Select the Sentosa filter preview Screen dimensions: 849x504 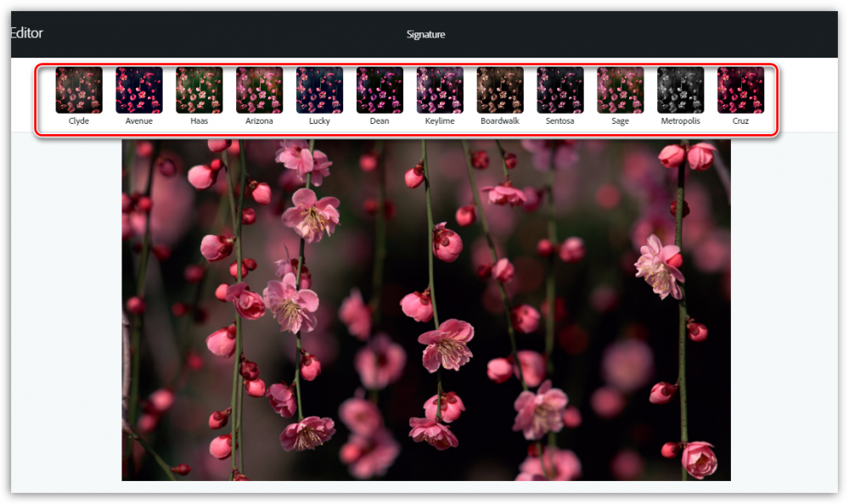click(x=560, y=90)
